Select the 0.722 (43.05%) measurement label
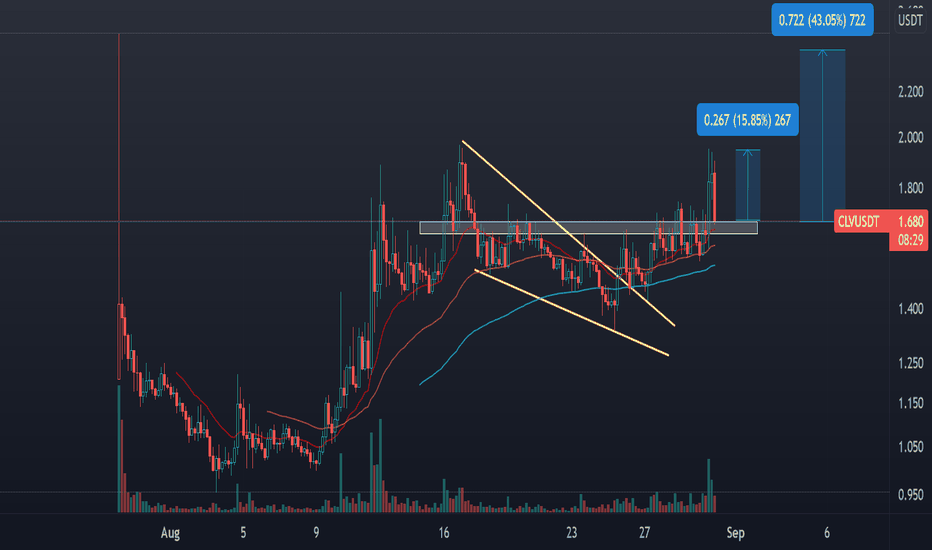932x550 pixels. [x=822, y=20]
